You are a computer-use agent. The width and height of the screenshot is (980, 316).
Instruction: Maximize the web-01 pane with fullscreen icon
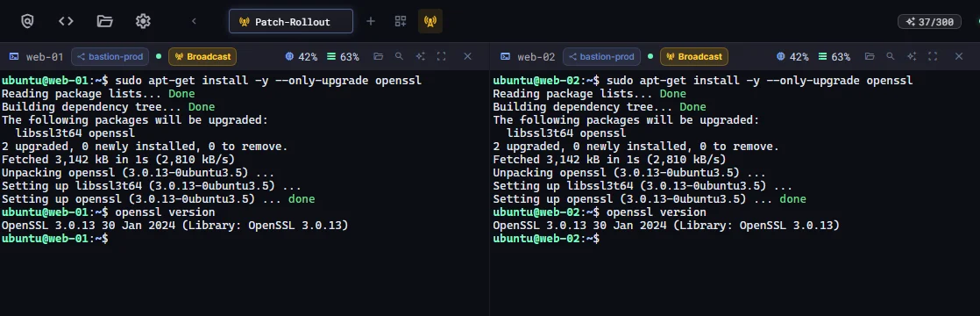[441, 56]
